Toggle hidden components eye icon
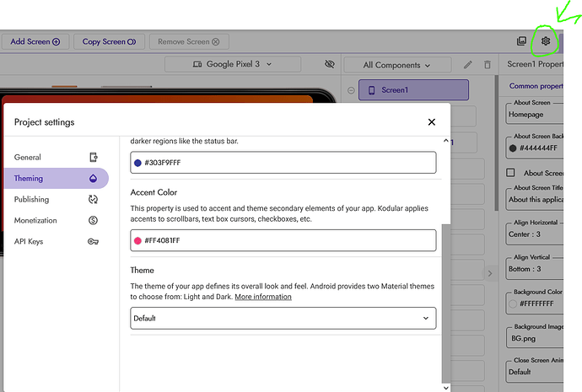The width and height of the screenshot is (582, 392). (x=330, y=65)
